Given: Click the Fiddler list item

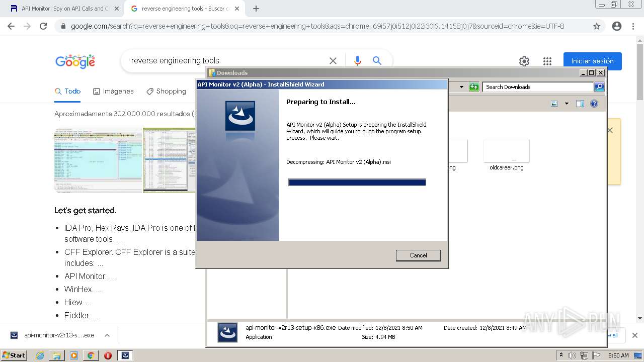Looking at the screenshot, I should click(82, 315).
